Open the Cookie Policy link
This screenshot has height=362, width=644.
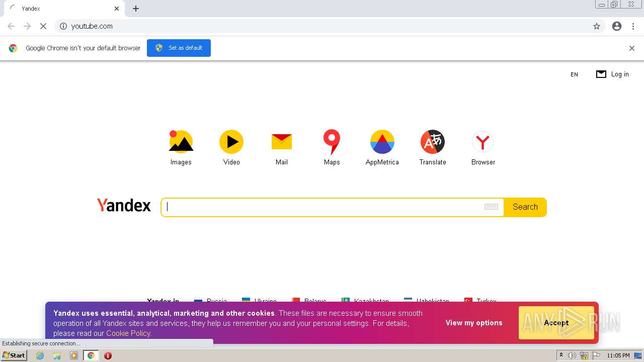click(128, 333)
